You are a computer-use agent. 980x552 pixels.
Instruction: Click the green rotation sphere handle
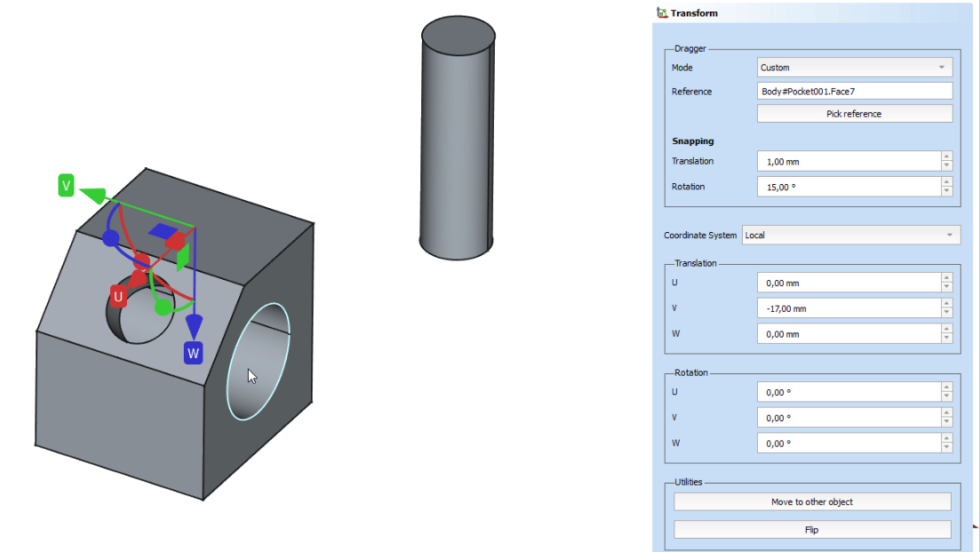tap(163, 307)
